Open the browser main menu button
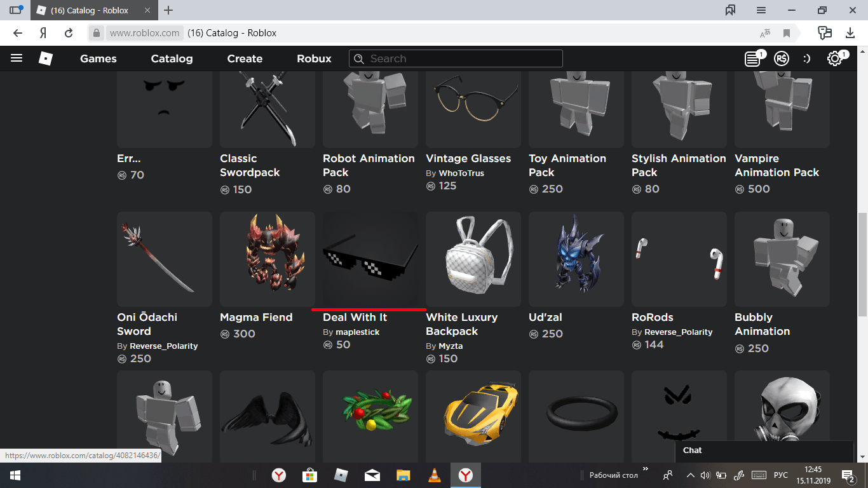 tap(761, 10)
